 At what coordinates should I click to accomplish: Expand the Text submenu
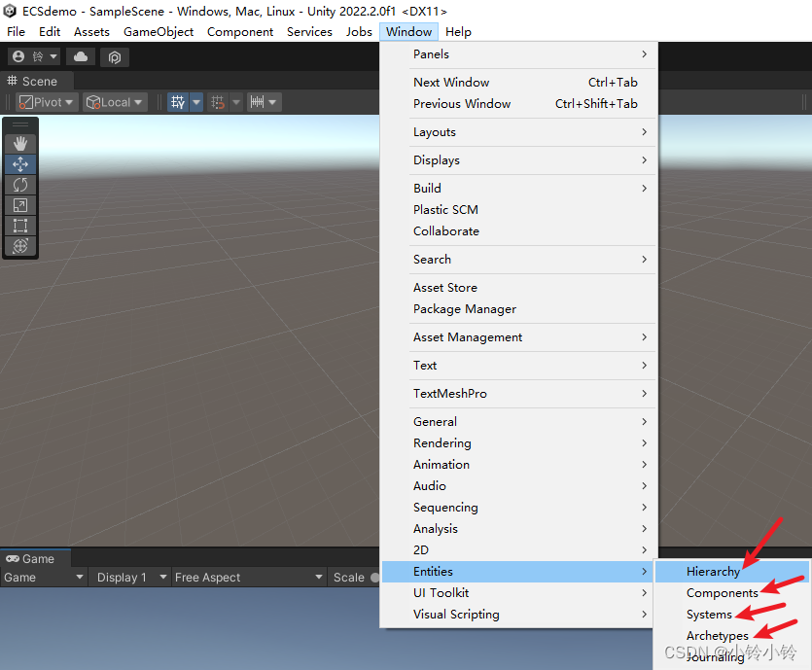(519, 365)
